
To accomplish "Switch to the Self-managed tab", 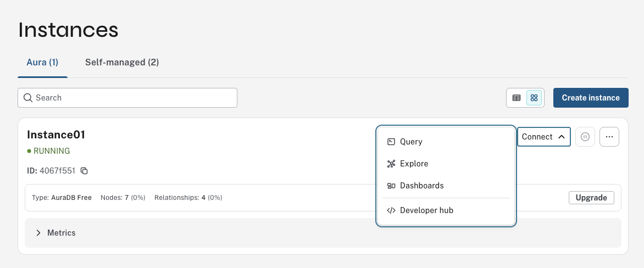I will 122,62.
